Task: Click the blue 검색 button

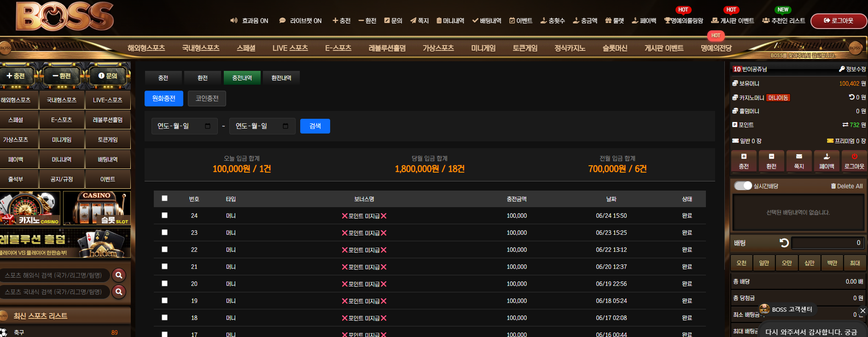Action: click(315, 126)
